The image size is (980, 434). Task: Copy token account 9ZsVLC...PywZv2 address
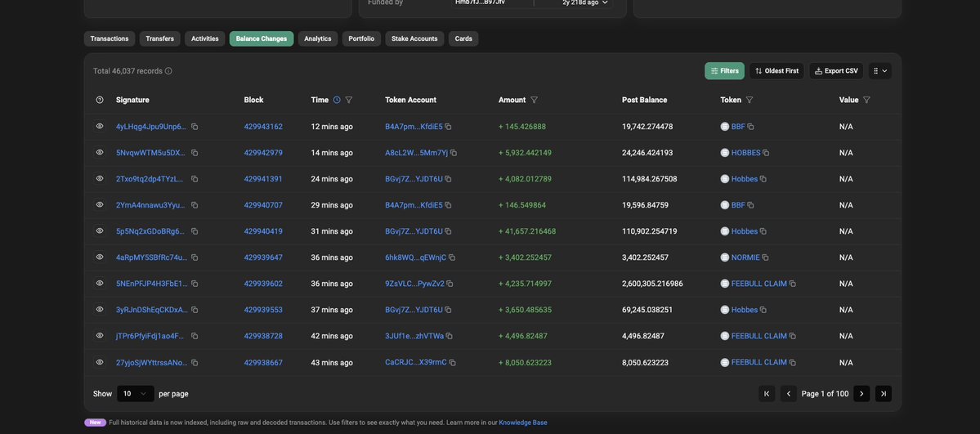pos(450,284)
